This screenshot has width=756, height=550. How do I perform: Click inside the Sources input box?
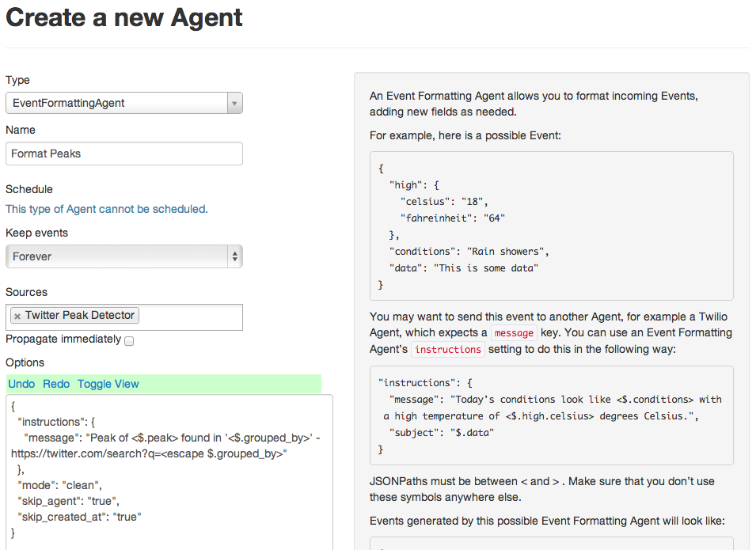[x=191, y=317]
